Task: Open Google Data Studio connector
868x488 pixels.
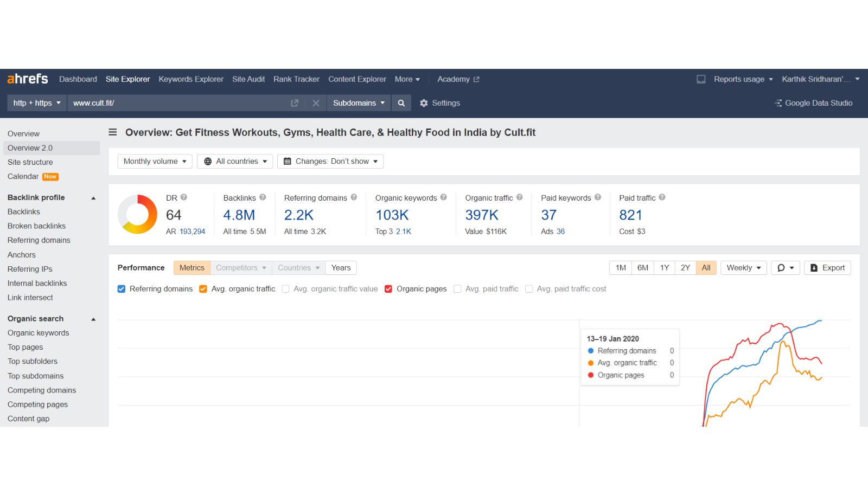Action: pos(813,103)
